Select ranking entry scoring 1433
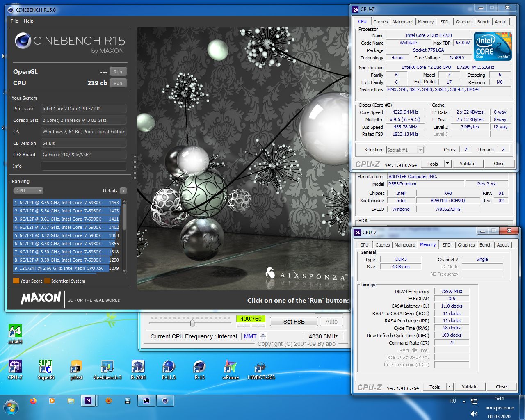 66,203
